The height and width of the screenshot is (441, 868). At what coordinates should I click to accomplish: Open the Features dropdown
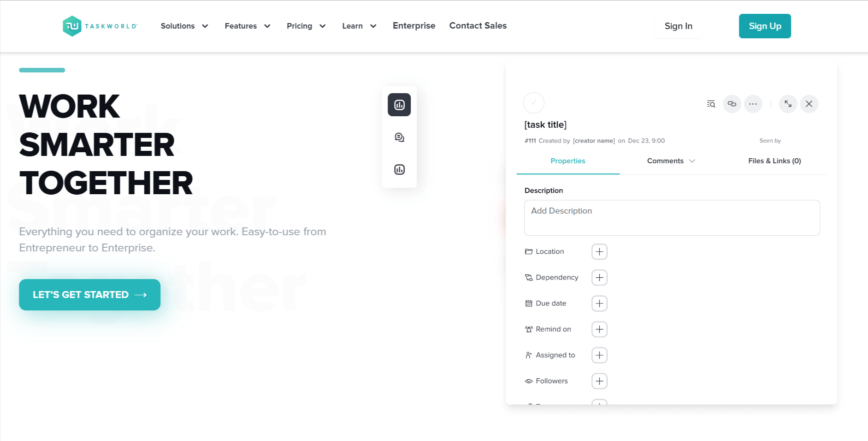tap(248, 26)
